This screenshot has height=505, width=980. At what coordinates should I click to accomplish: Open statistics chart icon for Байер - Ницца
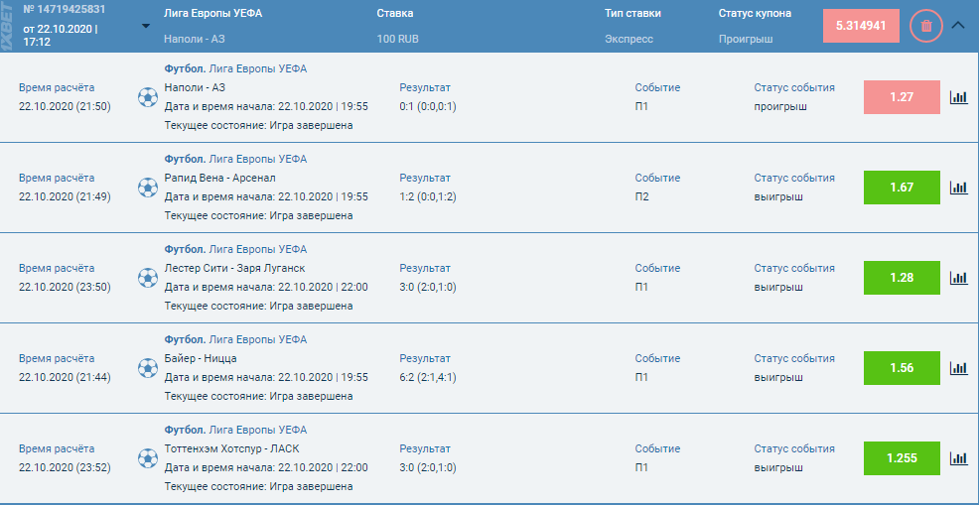pos(958,368)
